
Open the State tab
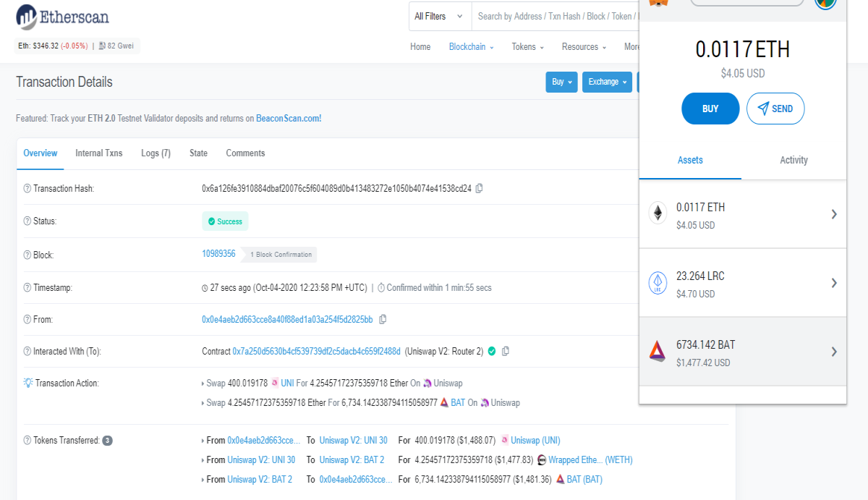pyautogui.click(x=198, y=153)
